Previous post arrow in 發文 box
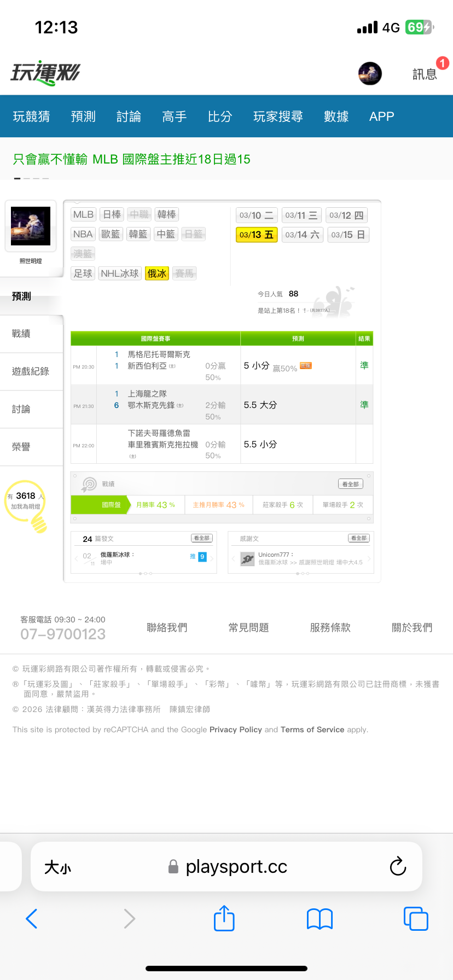This screenshot has height=980, width=453. pyautogui.click(x=77, y=558)
